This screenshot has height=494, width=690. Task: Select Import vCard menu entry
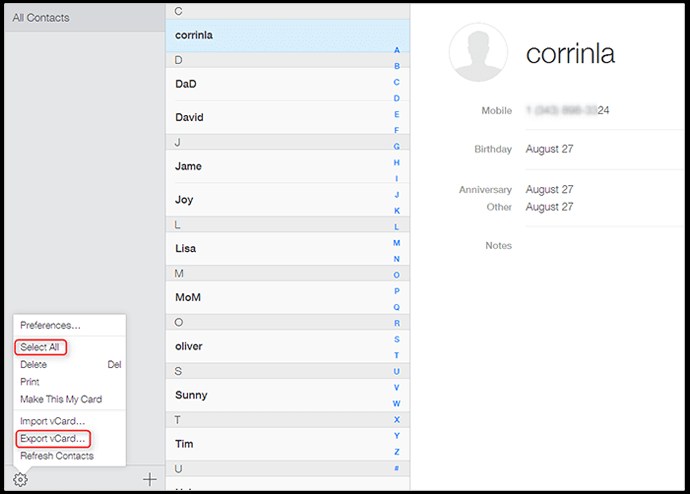coord(52,421)
